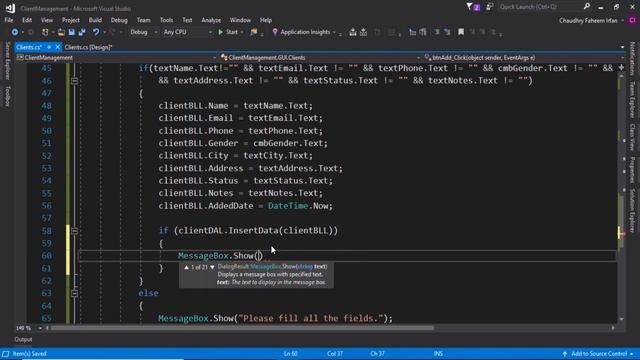Click the second publish-style icon in toolbar
Screen dimensions: 640x360
[x=363, y=32]
